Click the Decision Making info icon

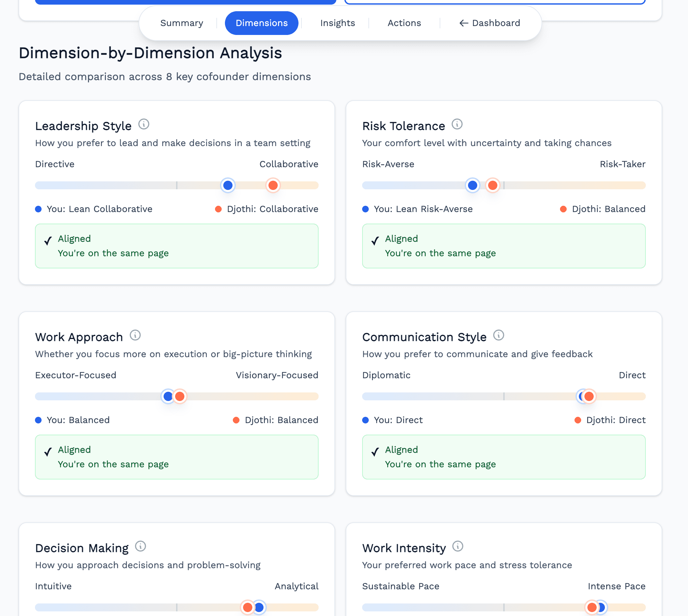click(x=141, y=547)
